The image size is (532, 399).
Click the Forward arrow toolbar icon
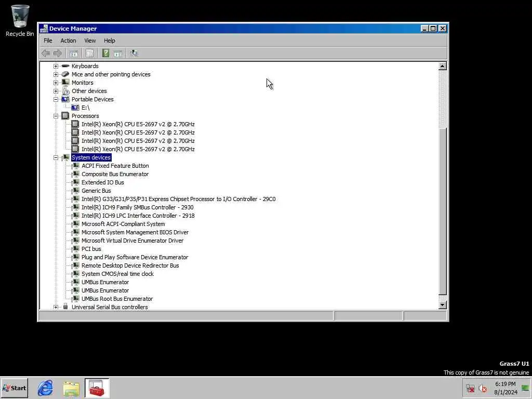pos(58,53)
